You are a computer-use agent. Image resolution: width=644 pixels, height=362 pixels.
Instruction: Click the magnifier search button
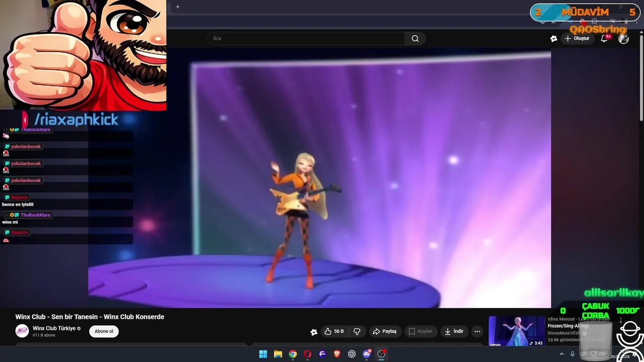point(415,38)
